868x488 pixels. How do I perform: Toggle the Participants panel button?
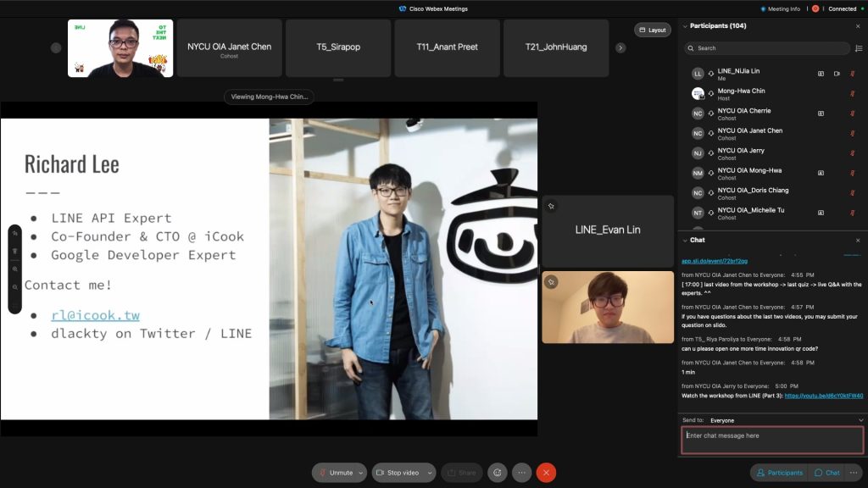[780, 473]
